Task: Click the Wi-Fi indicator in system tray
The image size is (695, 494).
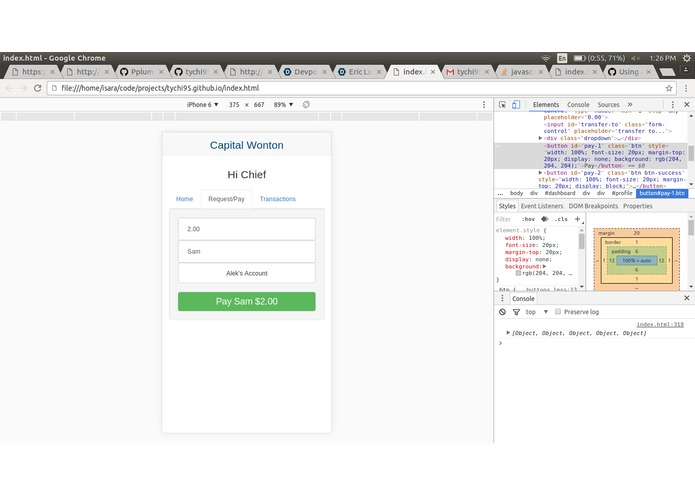Action: [x=545, y=58]
